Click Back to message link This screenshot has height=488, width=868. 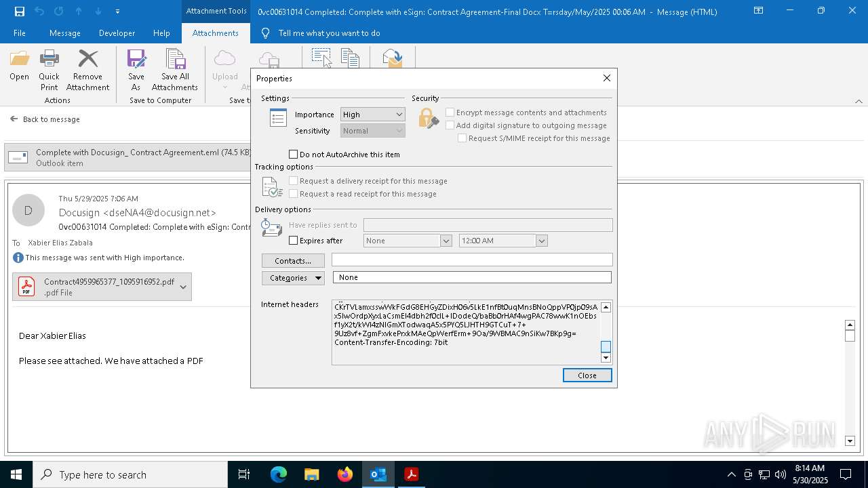pyautogui.click(x=45, y=119)
